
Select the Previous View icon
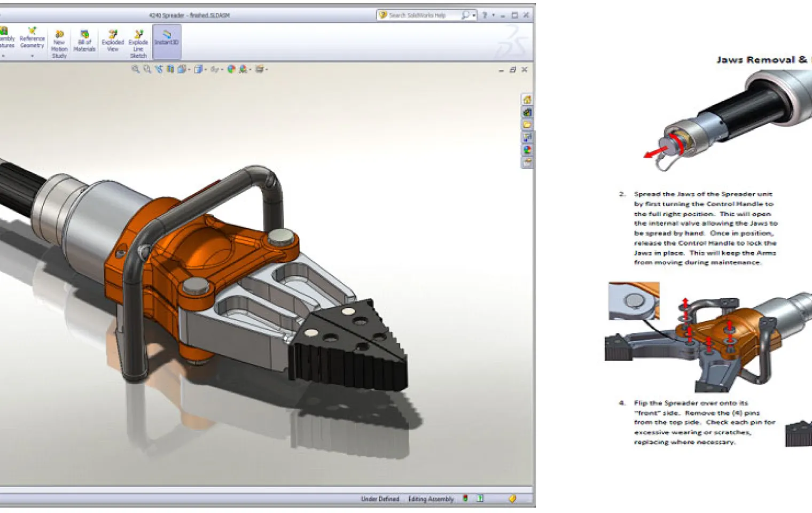click(159, 69)
